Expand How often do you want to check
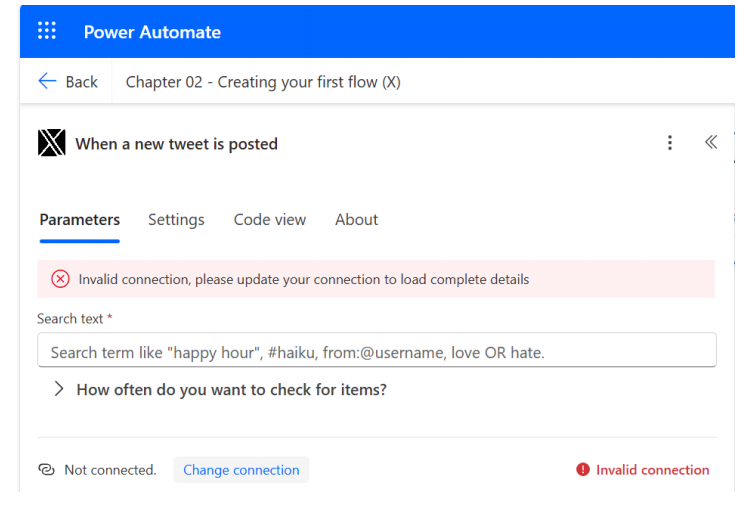This screenshot has height=512, width=753. point(221,390)
